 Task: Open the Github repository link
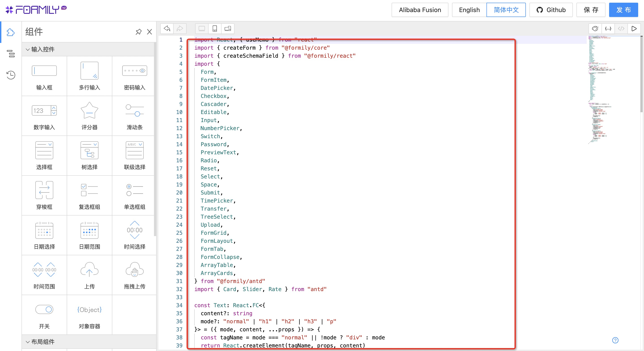point(551,10)
